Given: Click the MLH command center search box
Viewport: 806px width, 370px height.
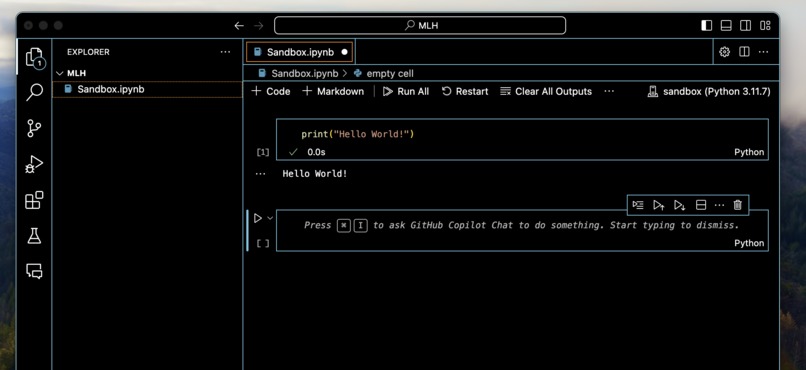Looking at the screenshot, I should [x=420, y=25].
